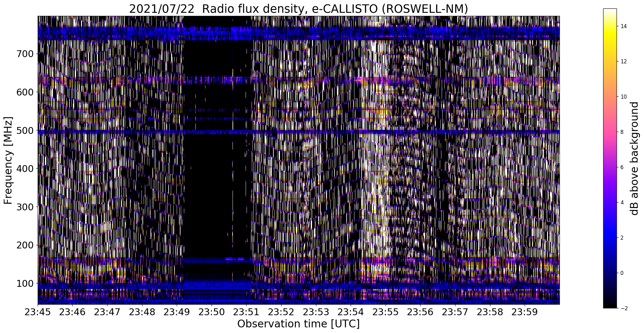644x333 pixels.
Task: Click the time tick label 23:58
Action: point(490,312)
